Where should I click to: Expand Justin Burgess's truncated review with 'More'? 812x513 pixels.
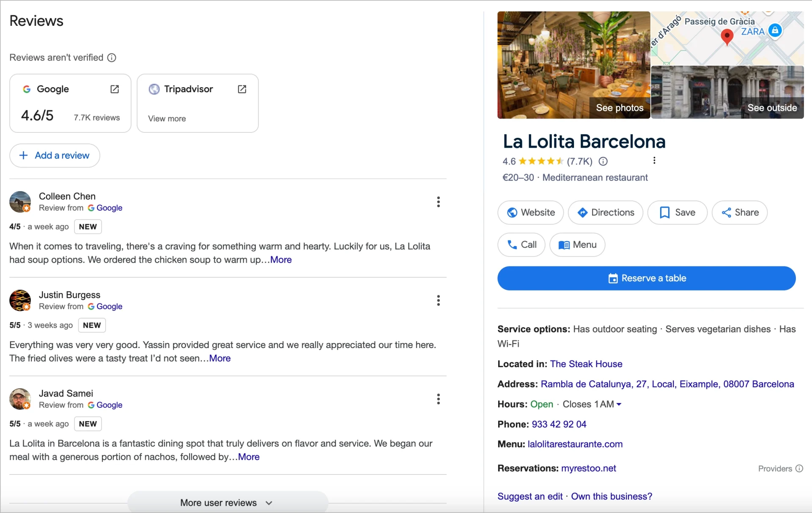(x=219, y=358)
